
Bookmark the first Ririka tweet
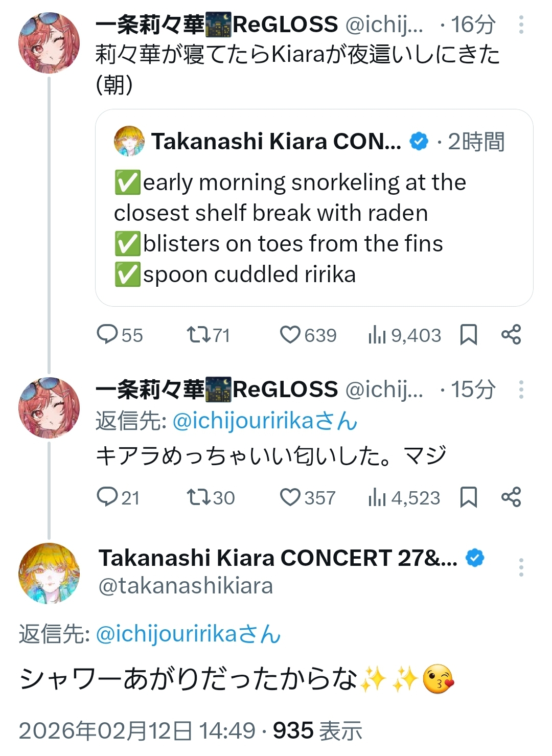click(469, 335)
